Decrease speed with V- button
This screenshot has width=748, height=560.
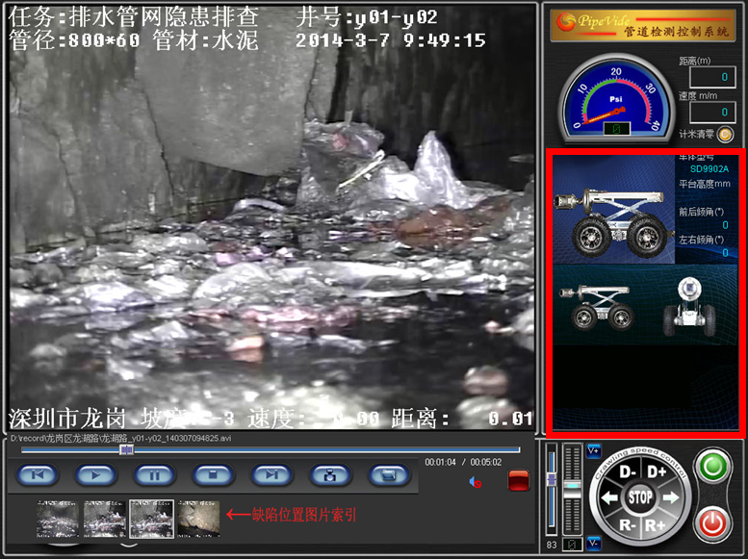[593, 543]
